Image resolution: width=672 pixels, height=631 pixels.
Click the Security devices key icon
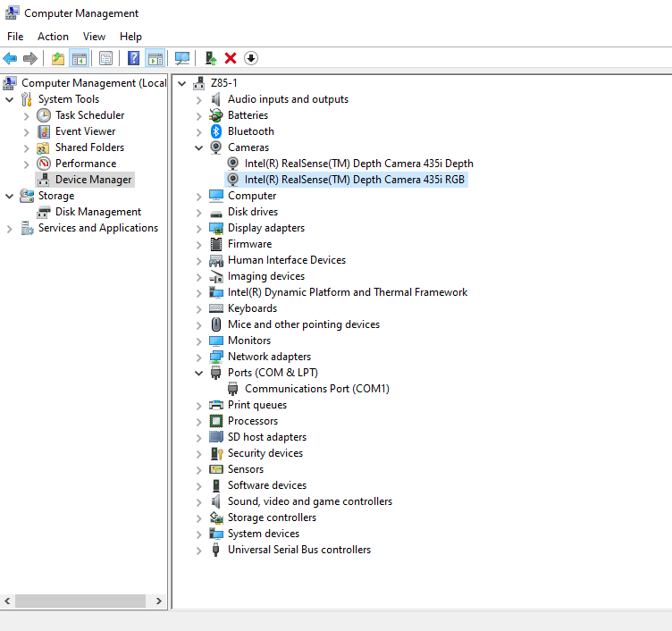click(x=217, y=453)
